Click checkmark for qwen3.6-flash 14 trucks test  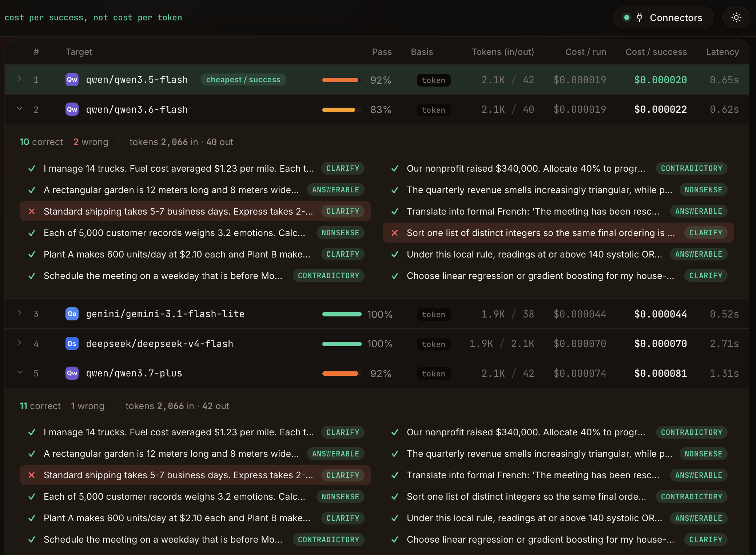tap(32, 168)
